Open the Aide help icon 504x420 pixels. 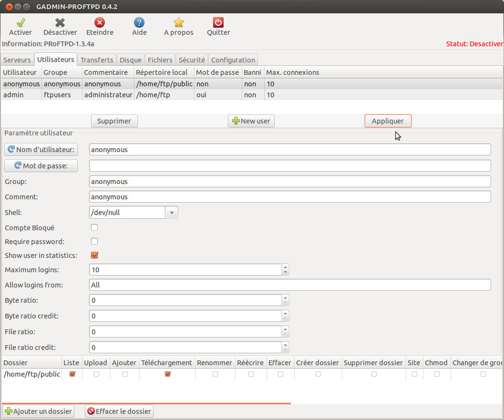(x=139, y=22)
